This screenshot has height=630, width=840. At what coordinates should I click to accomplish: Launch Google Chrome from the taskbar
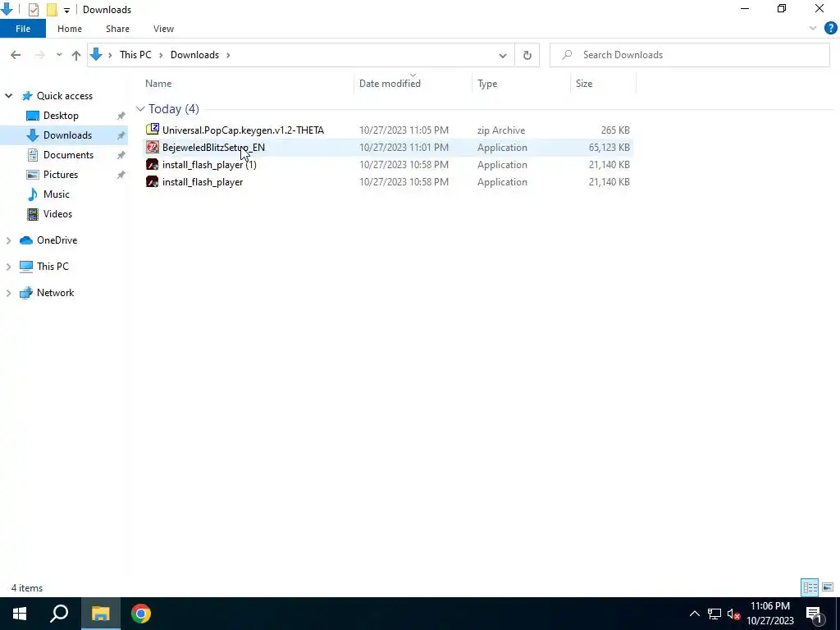coord(141,614)
